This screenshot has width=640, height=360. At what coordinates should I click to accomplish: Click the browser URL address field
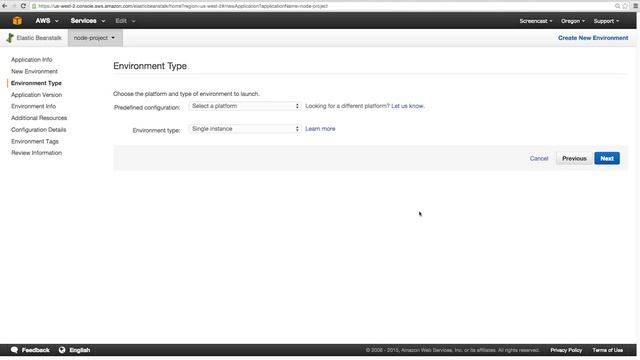pyautogui.click(x=322, y=6)
